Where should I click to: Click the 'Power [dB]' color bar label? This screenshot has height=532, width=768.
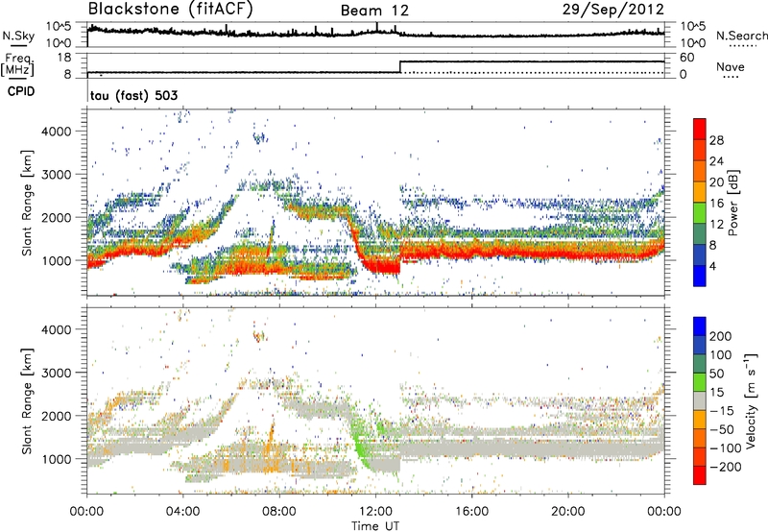click(732, 203)
